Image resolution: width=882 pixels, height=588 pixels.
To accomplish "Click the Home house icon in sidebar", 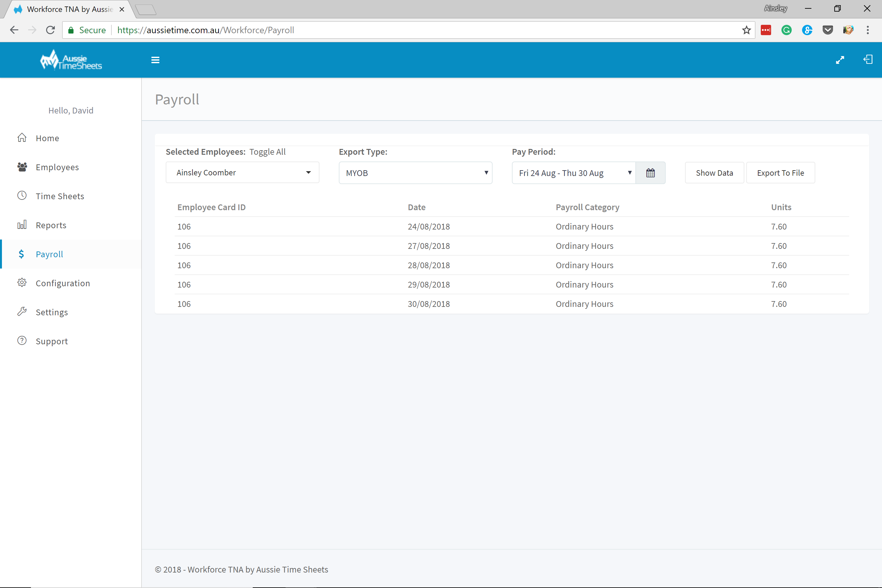I will (x=22, y=138).
